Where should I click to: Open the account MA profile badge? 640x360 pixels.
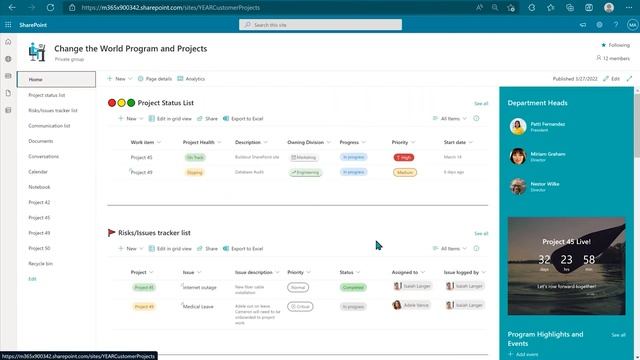(632, 25)
